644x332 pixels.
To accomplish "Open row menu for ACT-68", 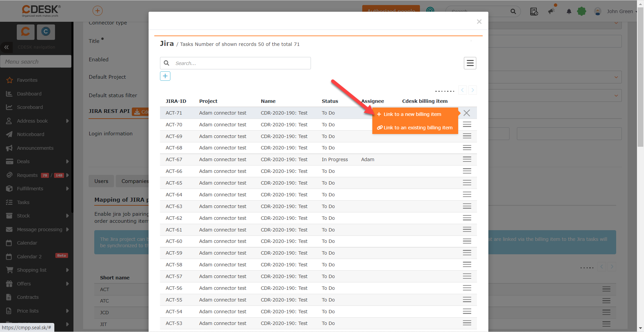I will (467, 148).
